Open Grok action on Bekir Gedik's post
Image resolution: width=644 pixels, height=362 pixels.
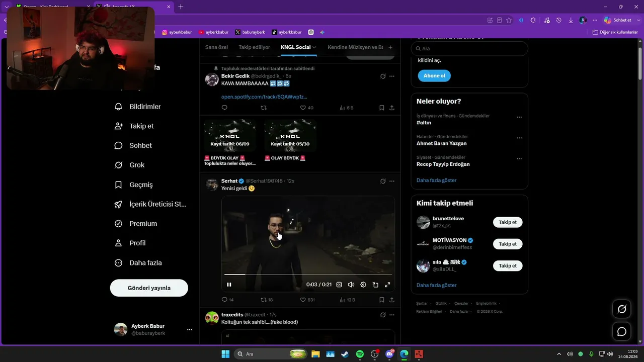tap(383, 76)
